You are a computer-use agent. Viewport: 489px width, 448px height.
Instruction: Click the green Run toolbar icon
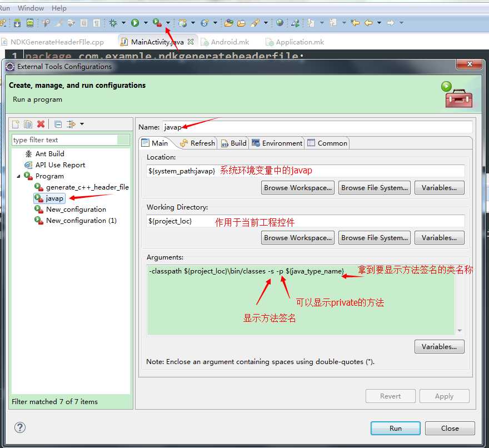[135, 23]
